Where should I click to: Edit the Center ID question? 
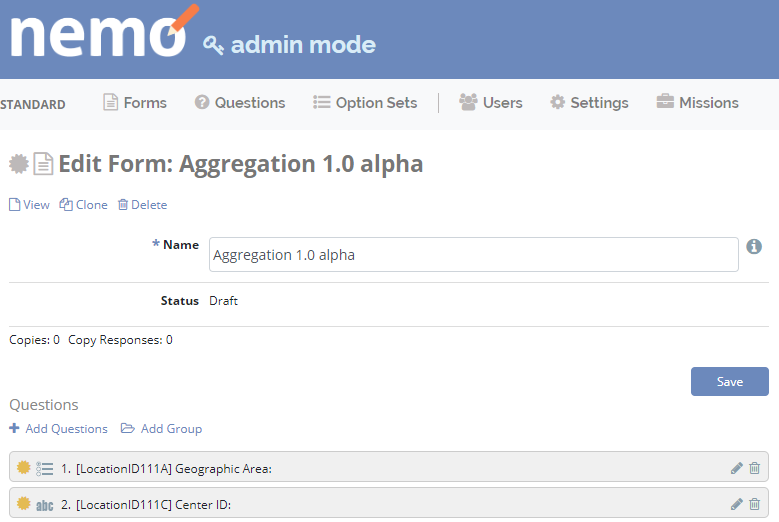[737, 504]
